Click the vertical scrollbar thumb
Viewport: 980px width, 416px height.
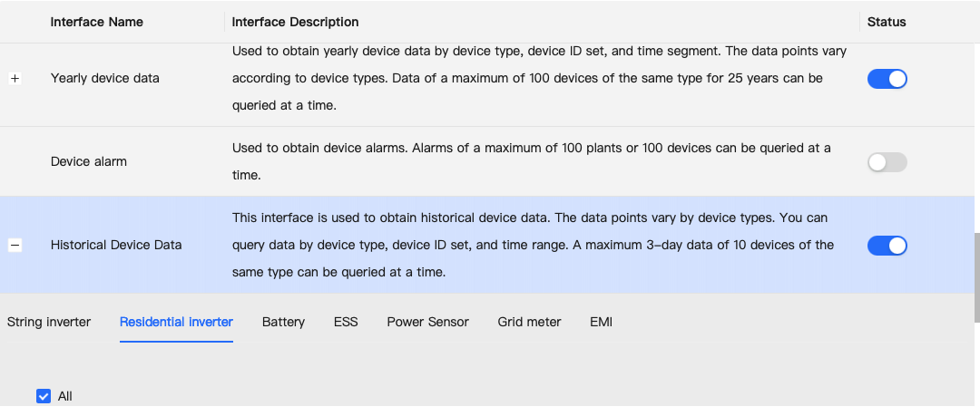977,278
